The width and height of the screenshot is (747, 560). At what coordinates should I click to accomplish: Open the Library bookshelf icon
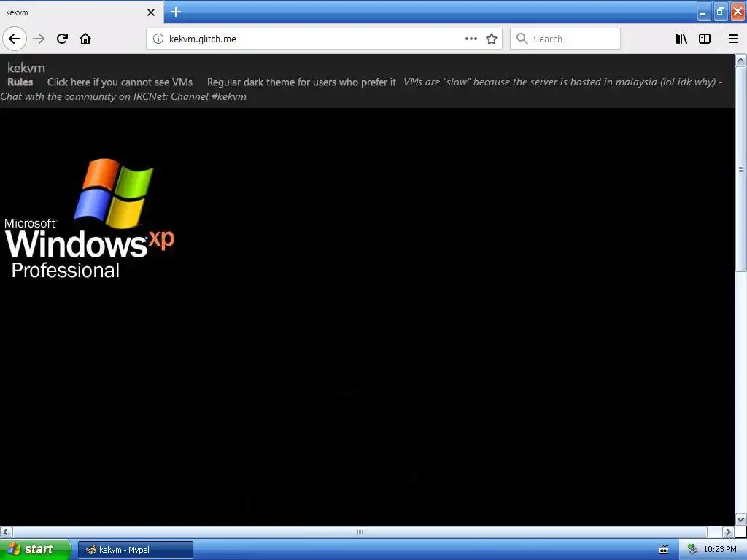[x=681, y=39]
